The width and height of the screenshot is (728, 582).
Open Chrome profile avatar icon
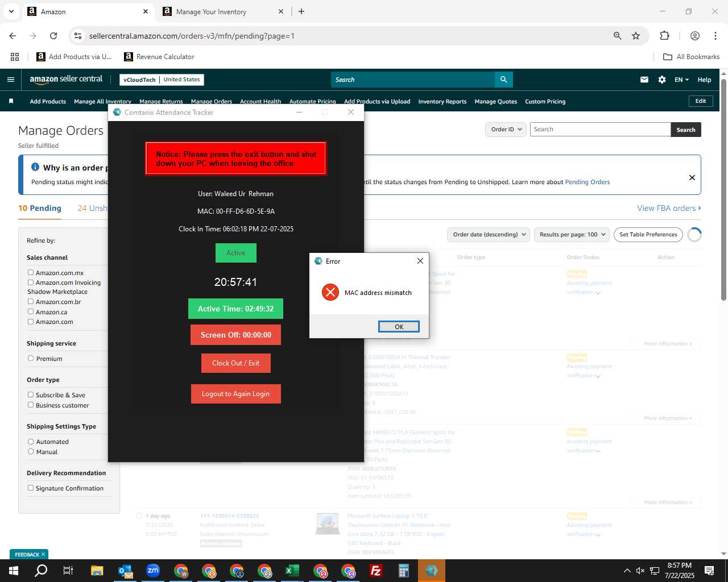[694, 36]
